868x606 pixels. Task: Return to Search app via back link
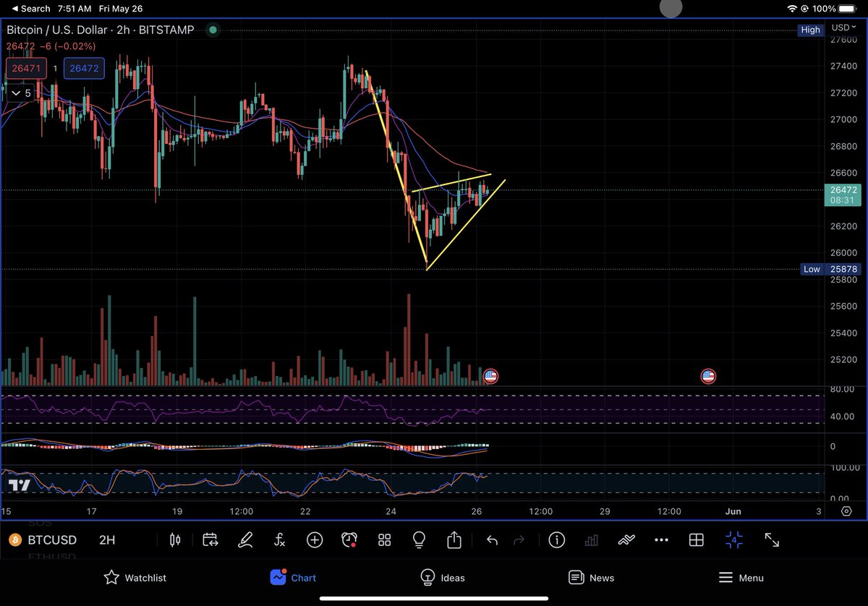(x=30, y=9)
